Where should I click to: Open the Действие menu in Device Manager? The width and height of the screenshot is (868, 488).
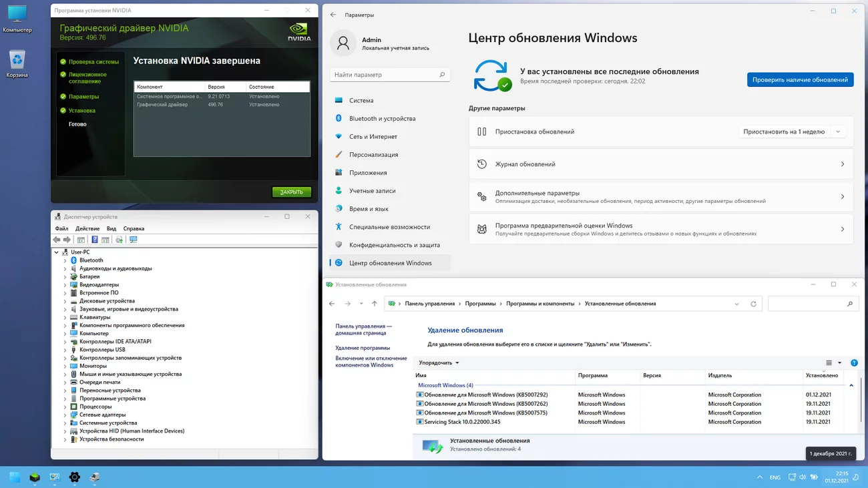[x=87, y=228]
